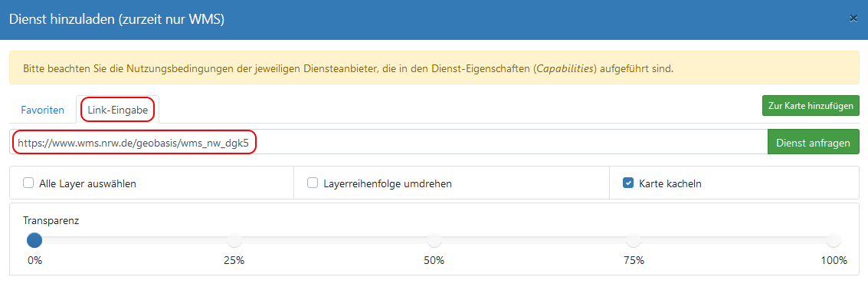Click the Dienst anfragen button
This screenshot has width=868, height=287.
813,143
